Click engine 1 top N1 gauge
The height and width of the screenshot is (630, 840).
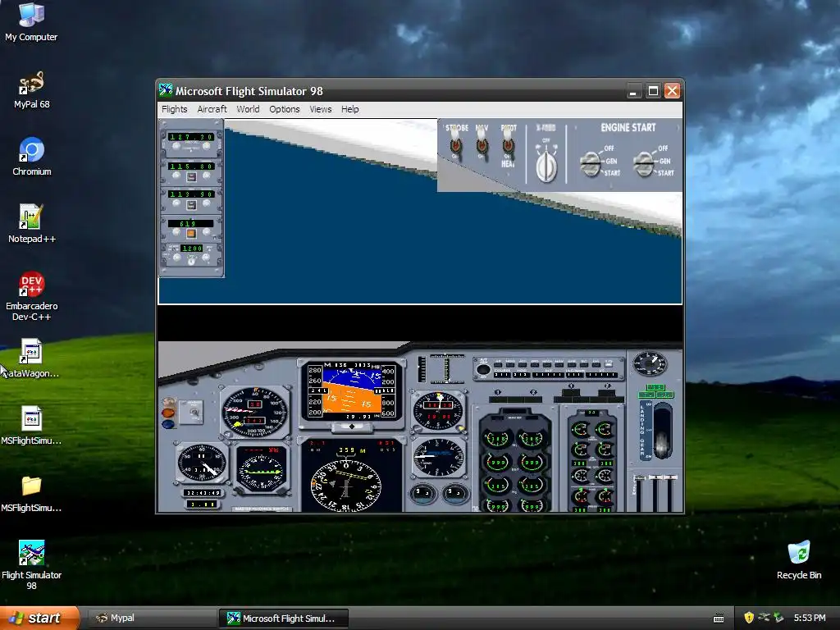(496, 440)
